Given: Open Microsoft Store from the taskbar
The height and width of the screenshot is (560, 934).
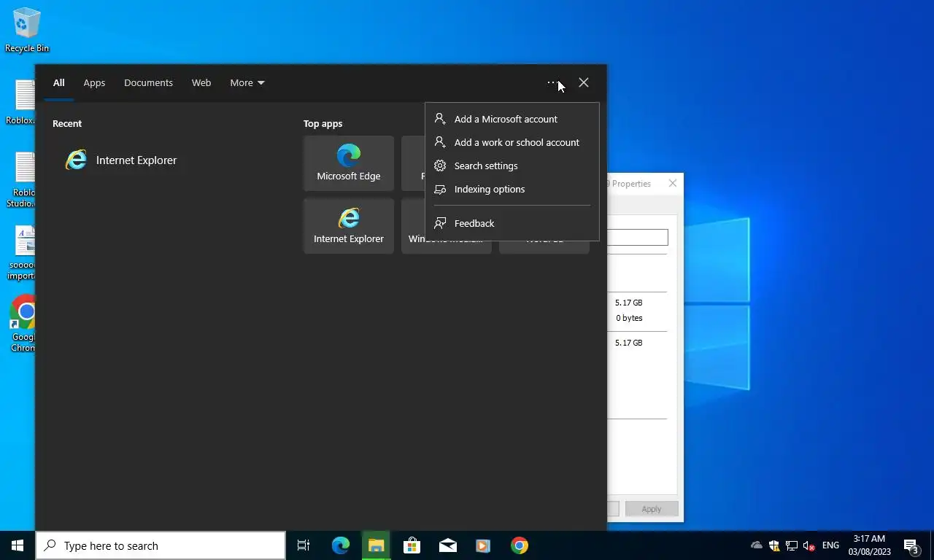Looking at the screenshot, I should click(412, 545).
